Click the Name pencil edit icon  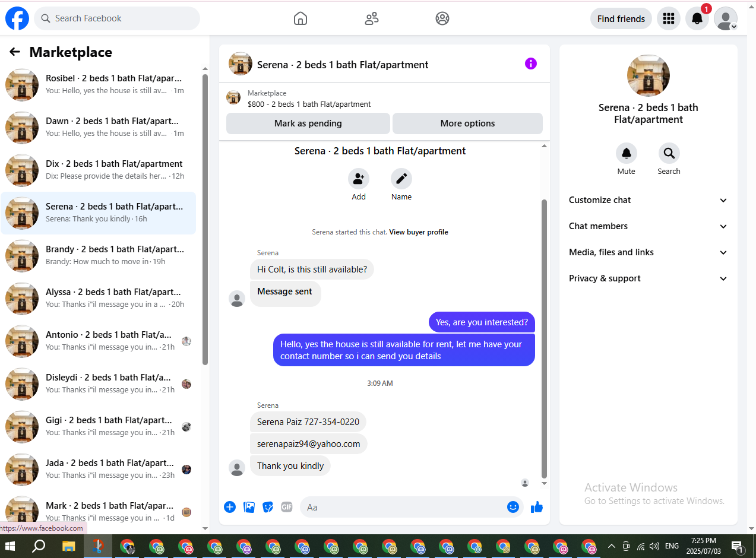[x=401, y=179]
